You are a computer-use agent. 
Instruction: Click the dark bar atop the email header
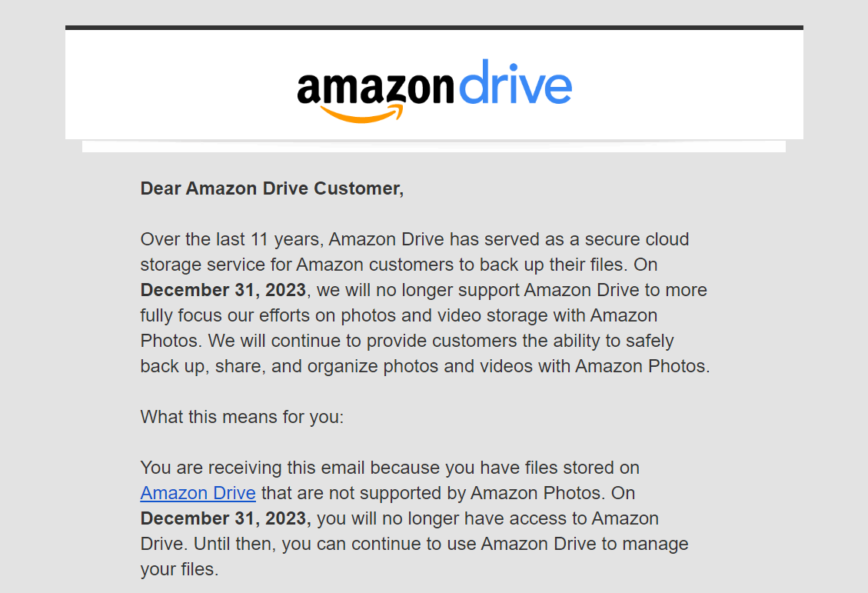(434, 28)
